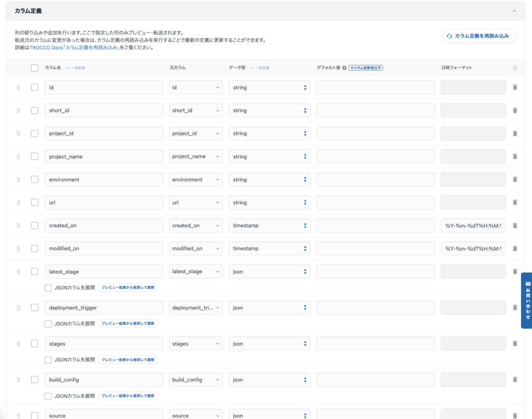This screenshot has width=532, height=419.
Task: Open the data type dropdown for modified_on
Action: [269, 249]
